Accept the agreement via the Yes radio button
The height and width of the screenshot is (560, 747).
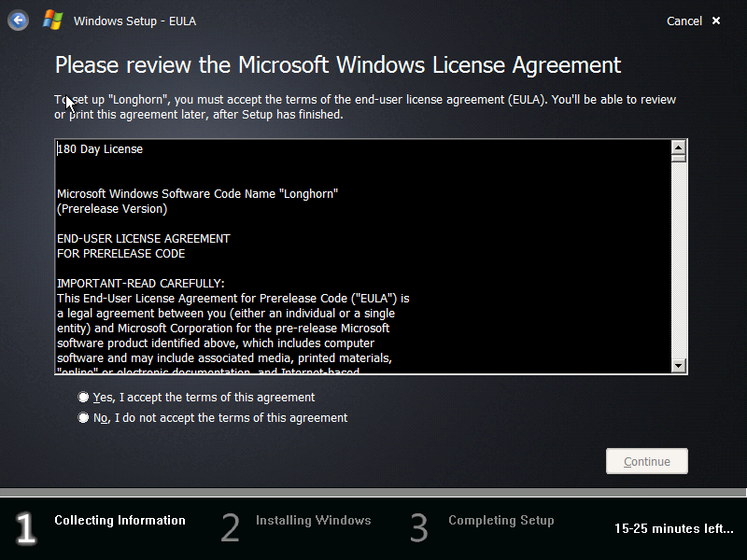click(83, 397)
